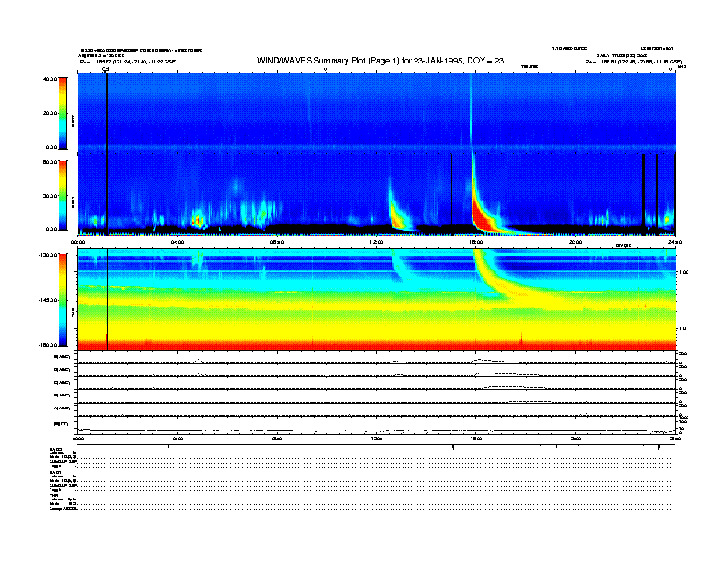This screenshot has width=728, height=563.
Task: Click the middle spectrogram color scale bar
Action: pyautogui.click(x=63, y=195)
